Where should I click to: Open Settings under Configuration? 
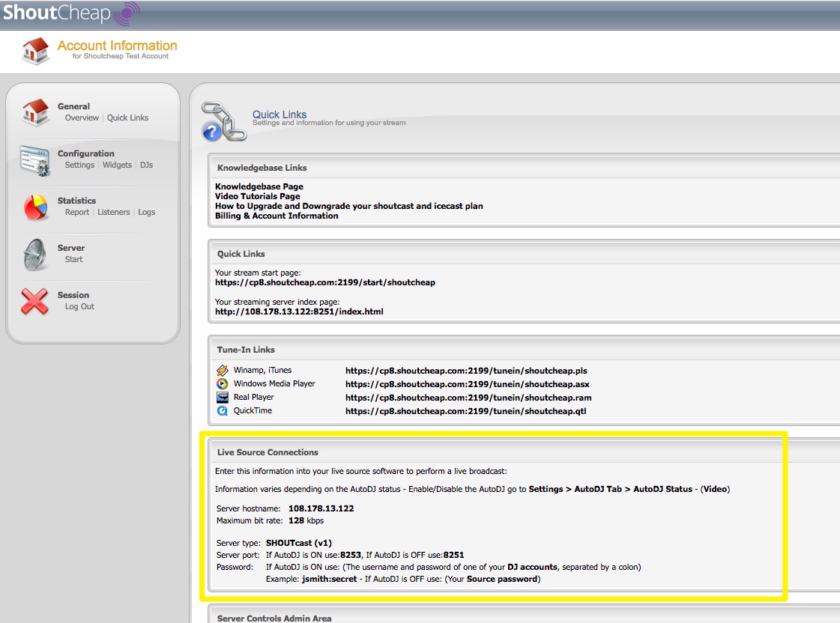click(x=80, y=165)
